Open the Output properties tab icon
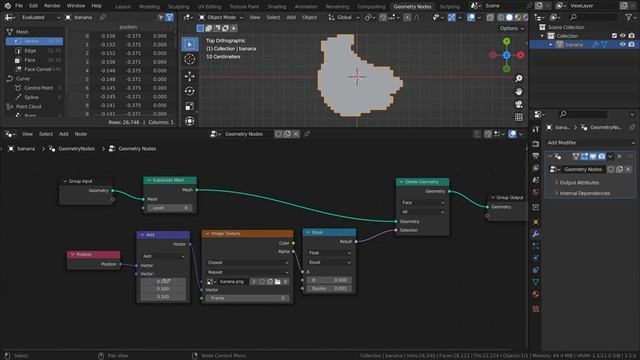This screenshot has width=640, height=360. tap(536, 156)
